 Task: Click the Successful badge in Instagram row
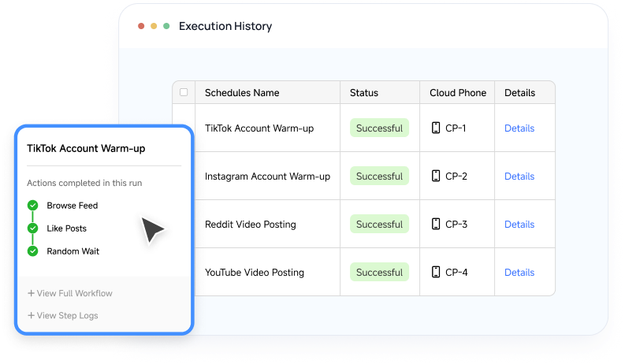click(379, 176)
